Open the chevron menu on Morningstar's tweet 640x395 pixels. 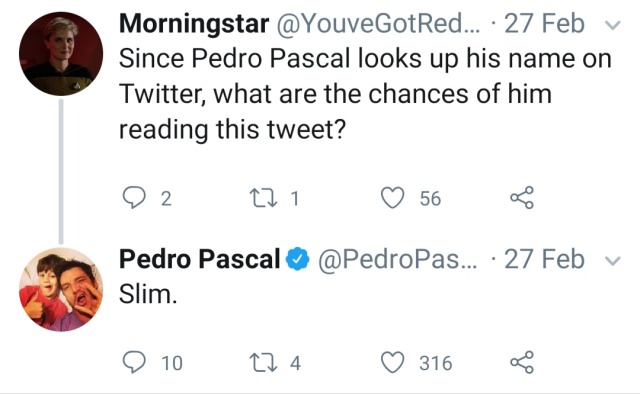[612, 25]
